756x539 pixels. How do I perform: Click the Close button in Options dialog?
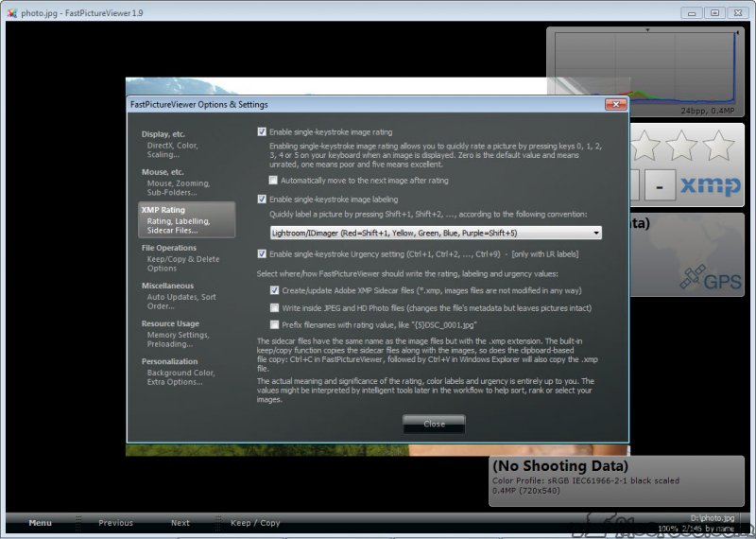[434, 424]
